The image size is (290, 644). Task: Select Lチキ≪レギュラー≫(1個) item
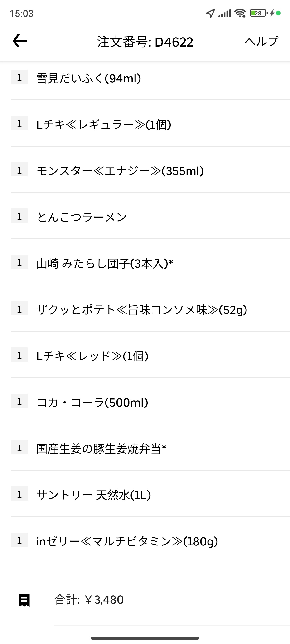pyautogui.click(x=151, y=124)
